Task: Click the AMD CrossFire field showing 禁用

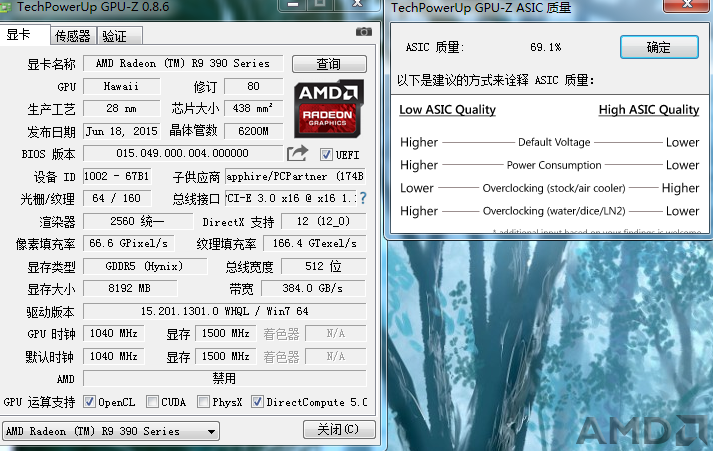Action: coord(225,378)
